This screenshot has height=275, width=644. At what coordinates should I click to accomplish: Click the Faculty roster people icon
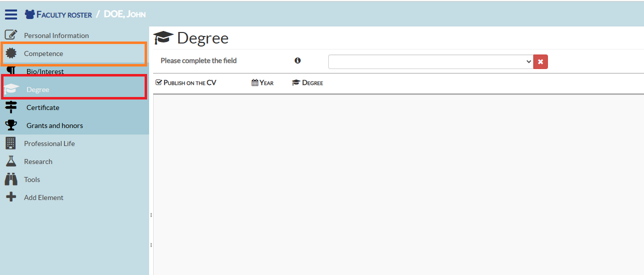point(30,14)
